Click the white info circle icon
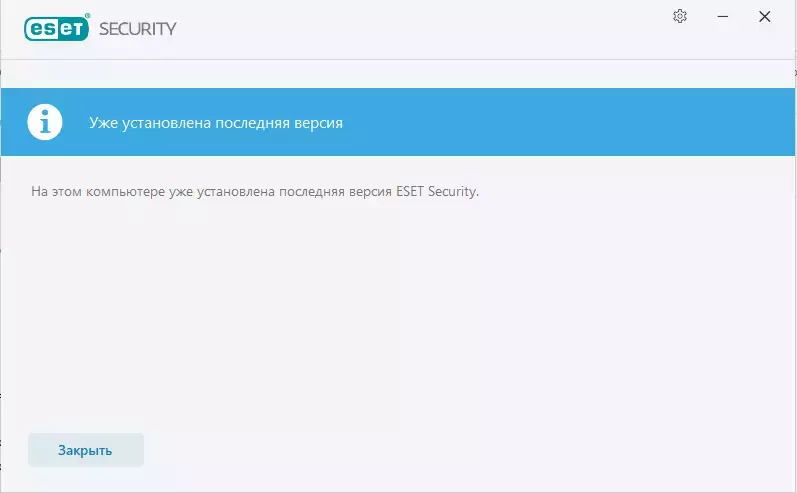Viewport: 797px width, 493px height. click(45, 122)
